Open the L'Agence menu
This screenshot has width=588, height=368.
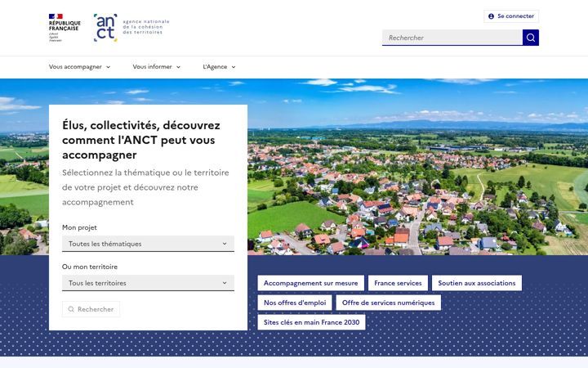[x=219, y=67]
